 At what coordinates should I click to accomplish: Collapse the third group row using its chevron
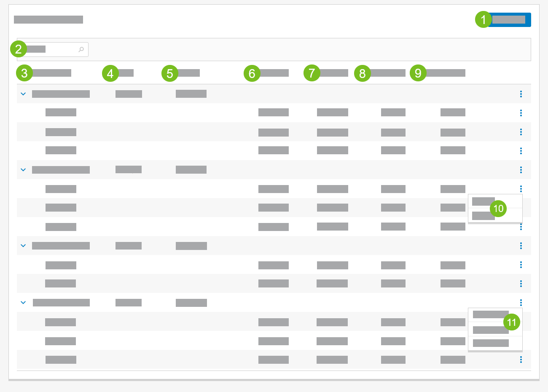click(x=23, y=246)
